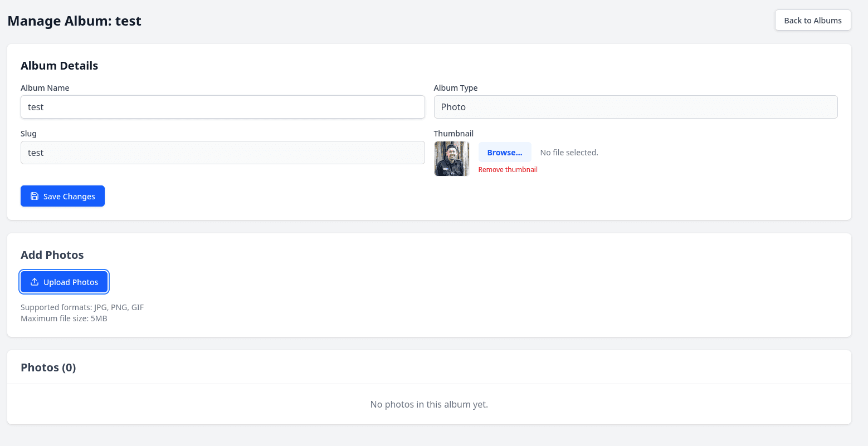
Task: Click the Upload Photos button text
Action: pyautogui.click(x=71, y=282)
